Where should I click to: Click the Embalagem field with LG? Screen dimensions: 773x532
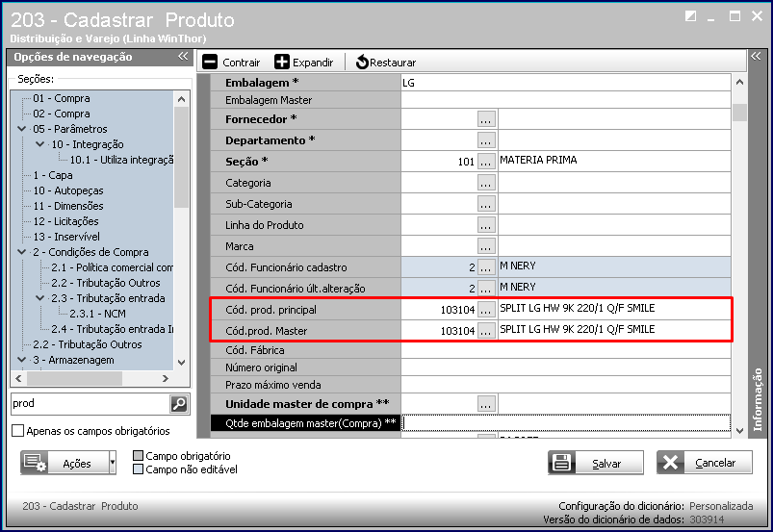point(566,83)
